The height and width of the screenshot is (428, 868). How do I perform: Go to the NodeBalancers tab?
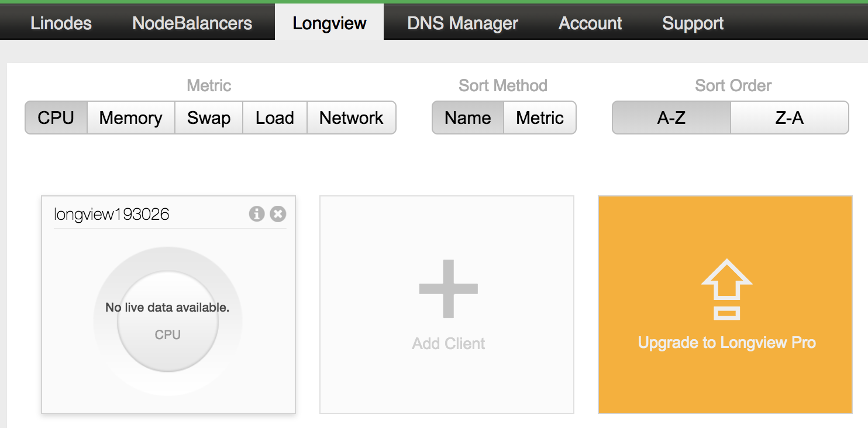pyautogui.click(x=192, y=23)
